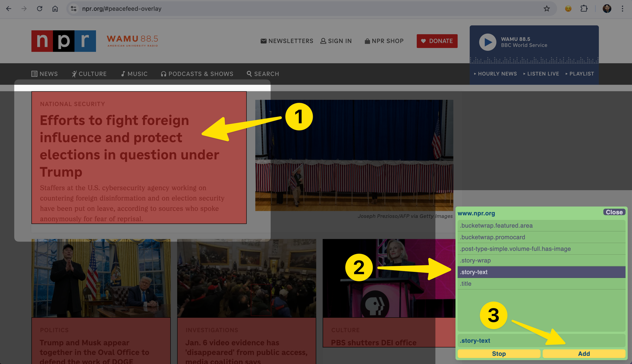This screenshot has height=364, width=632.
Task: Open the Podcasts & Shows menu
Action: 197,74
